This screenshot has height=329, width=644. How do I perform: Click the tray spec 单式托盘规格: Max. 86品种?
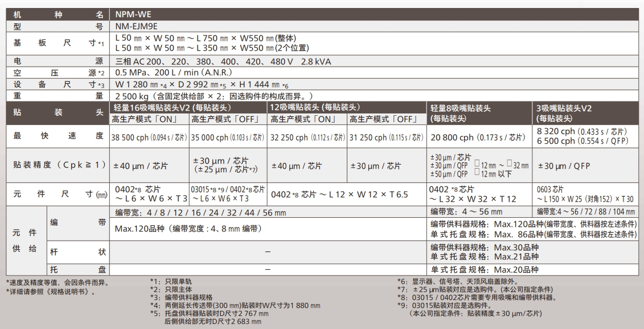[x=534, y=234]
